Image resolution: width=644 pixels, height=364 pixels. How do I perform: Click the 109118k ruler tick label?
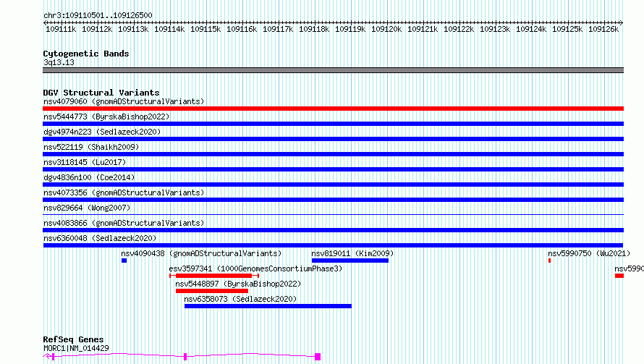(314, 29)
